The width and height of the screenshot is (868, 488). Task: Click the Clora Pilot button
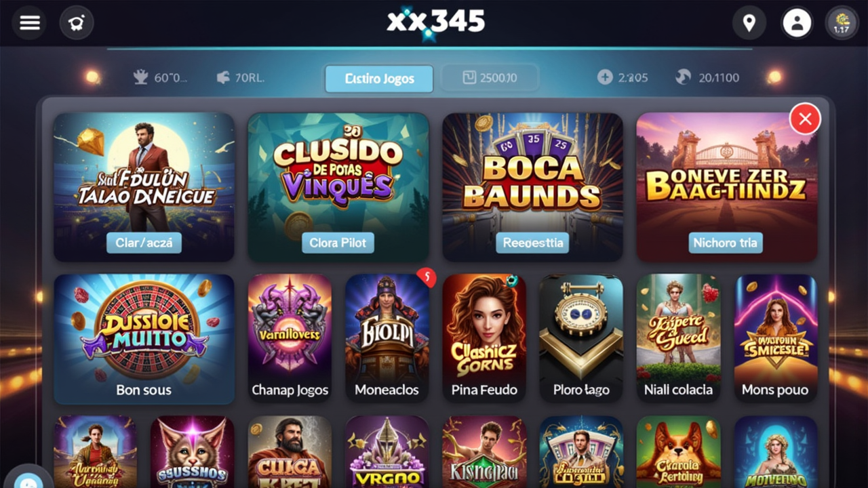pyautogui.click(x=338, y=243)
